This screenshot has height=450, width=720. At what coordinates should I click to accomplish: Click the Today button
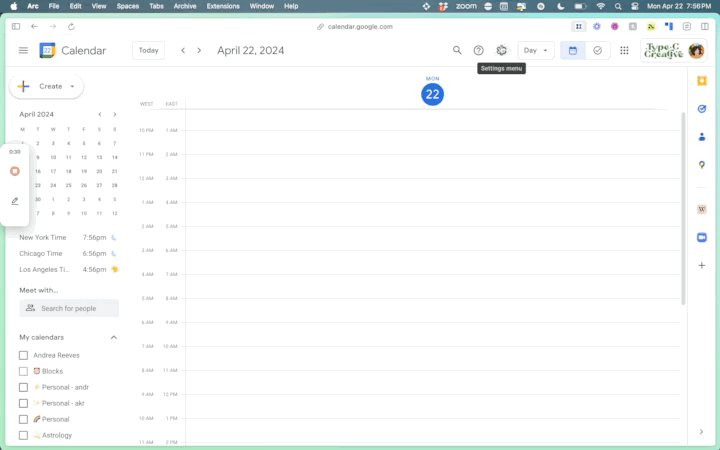click(148, 50)
